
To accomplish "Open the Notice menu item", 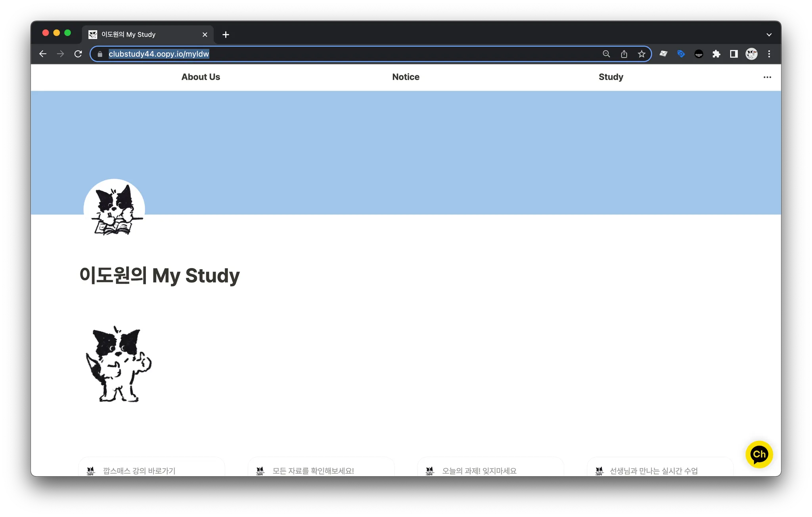I will [x=406, y=77].
